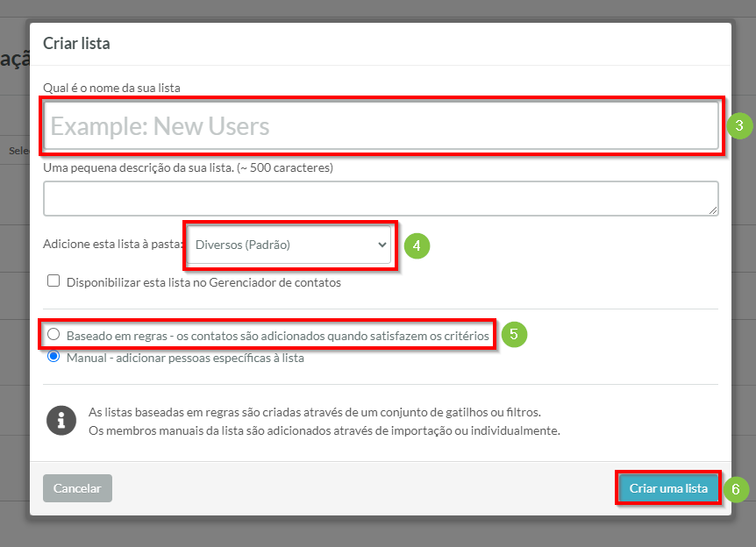756x547 pixels.
Task: Select the Baseado em regras radio option
Action: click(x=53, y=334)
